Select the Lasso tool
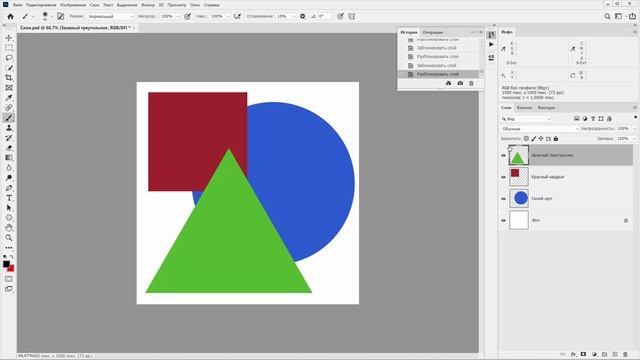Image resolution: width=640 pixels, height=360 pixels. pyautogui.click(x=9, y=58)
